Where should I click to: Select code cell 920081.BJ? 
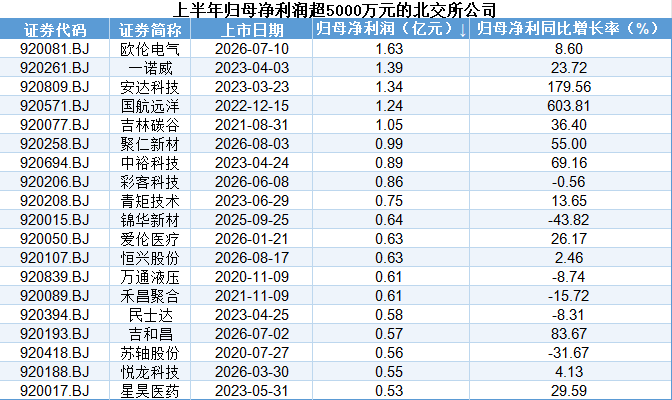(x=55, y=49)
